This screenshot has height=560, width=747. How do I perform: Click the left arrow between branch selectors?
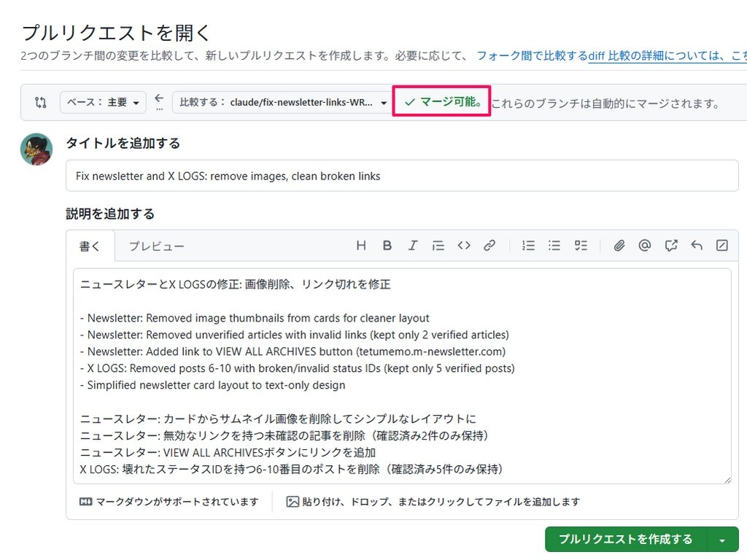tap(159, 98)
